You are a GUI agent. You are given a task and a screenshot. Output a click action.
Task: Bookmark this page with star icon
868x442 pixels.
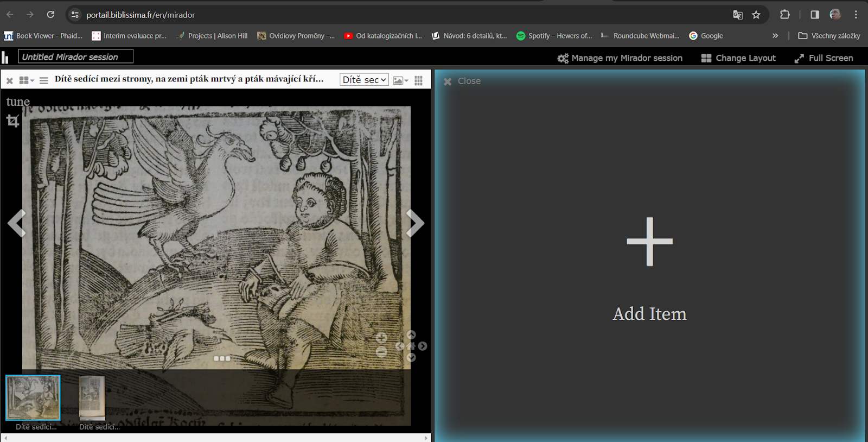tap(756, 15)
